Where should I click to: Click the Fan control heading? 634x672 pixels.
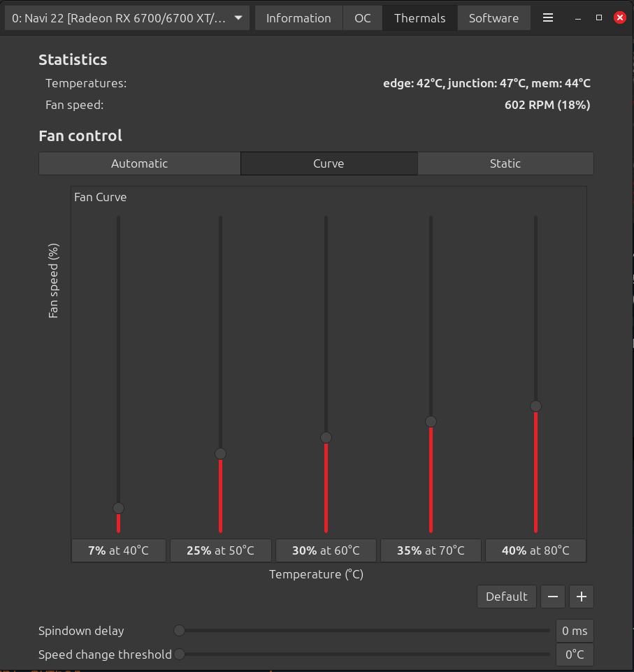[x=80, y=136]
